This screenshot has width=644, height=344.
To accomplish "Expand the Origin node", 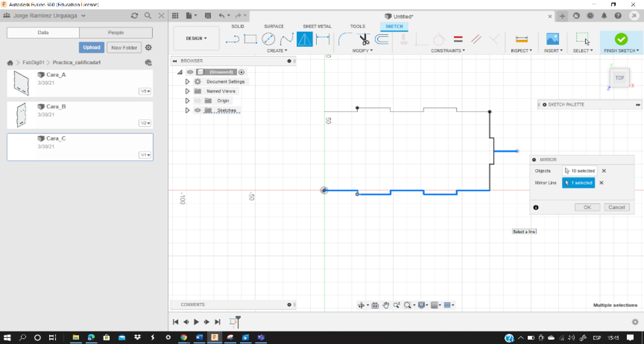I will tap(187, 101).
